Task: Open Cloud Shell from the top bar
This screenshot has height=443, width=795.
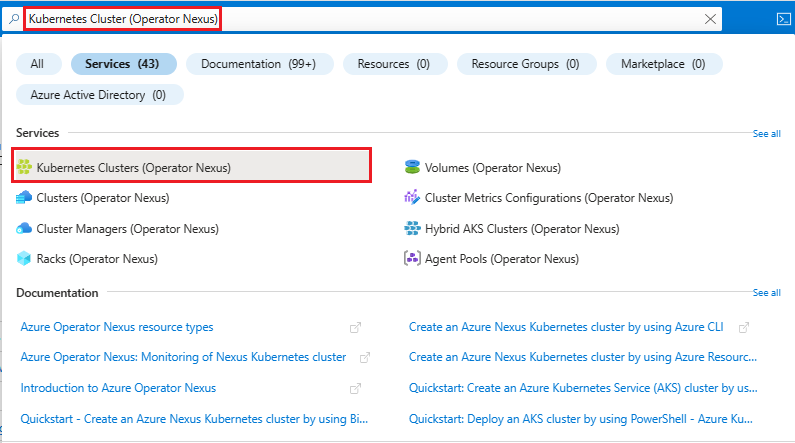Action: click(784, 19)
